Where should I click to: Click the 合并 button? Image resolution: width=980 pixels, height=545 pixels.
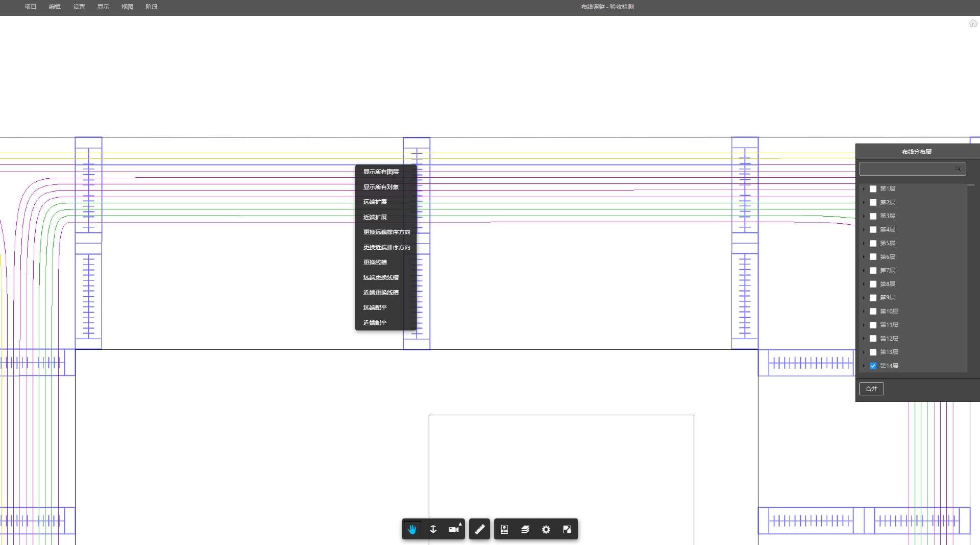click(871, 389)
